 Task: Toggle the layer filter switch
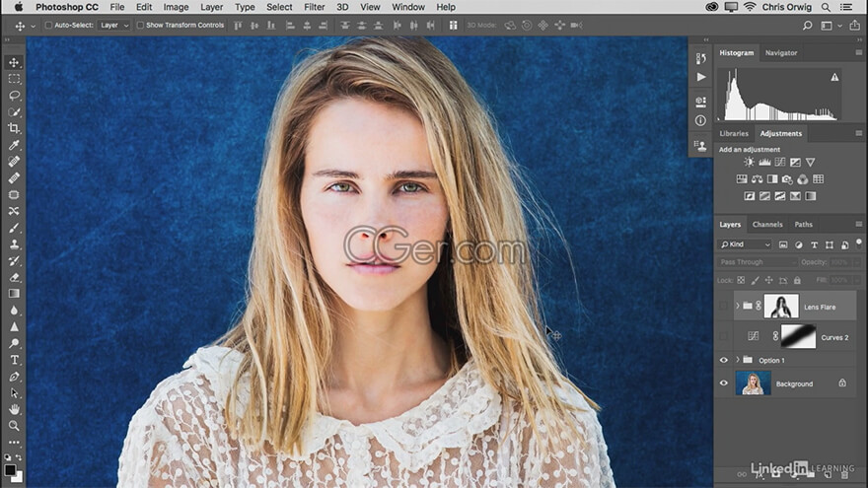click(x=858, y=243)
